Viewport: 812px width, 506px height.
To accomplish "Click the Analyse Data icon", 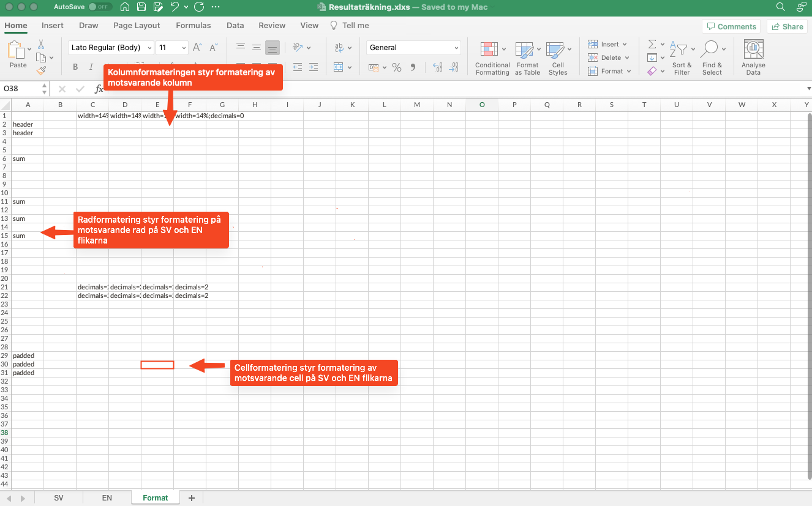I will click(x=753, y=58).
